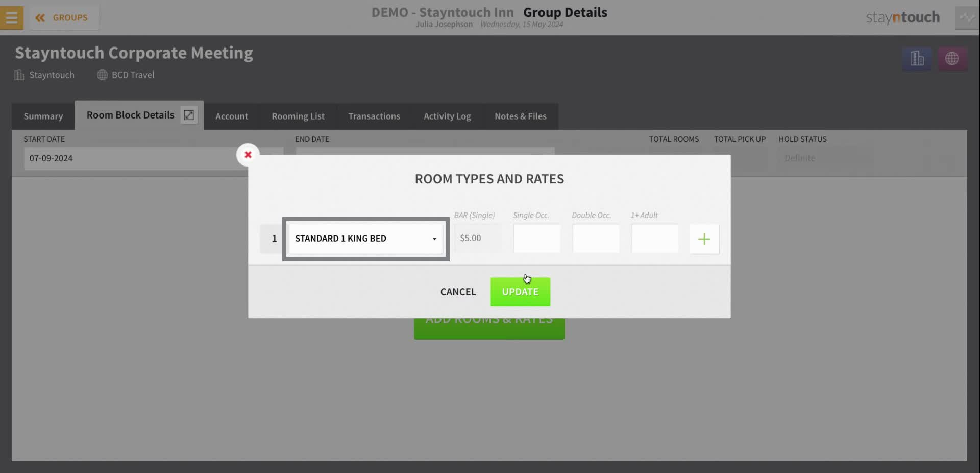Image resolution: width=980 pixels, height=473 pixels.
Task: Open the Account tab
Action: (x=232, y=116)
